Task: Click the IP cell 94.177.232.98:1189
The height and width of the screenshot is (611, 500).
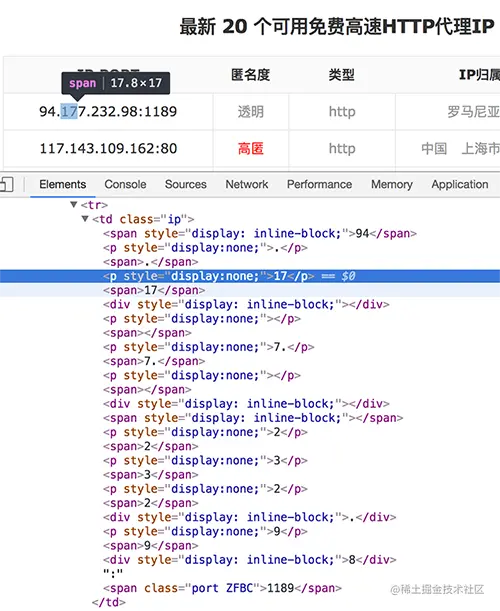Action: (x=108, y=112)
